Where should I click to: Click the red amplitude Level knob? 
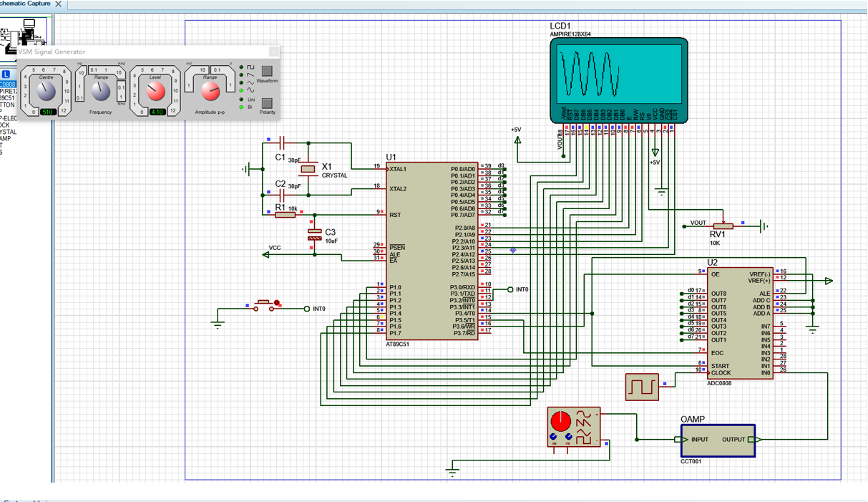click(x=155, y=91)
